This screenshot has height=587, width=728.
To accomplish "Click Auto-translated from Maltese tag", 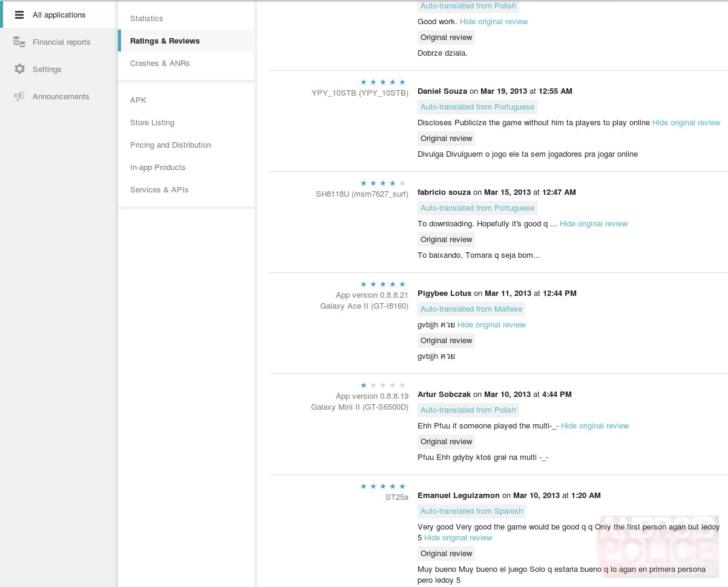I will click(x=471, y=309).
